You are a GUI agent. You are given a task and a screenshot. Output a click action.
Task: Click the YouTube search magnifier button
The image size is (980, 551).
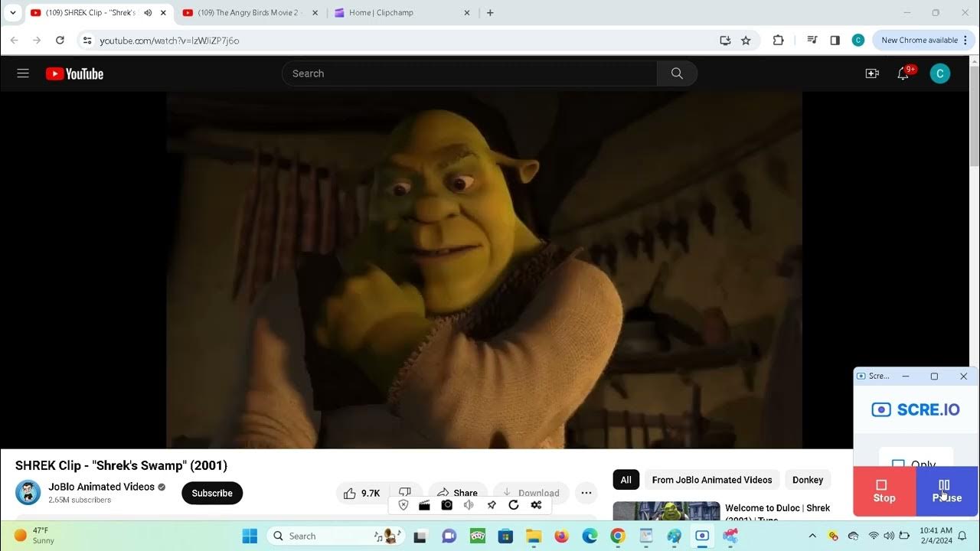pos(677,73)
